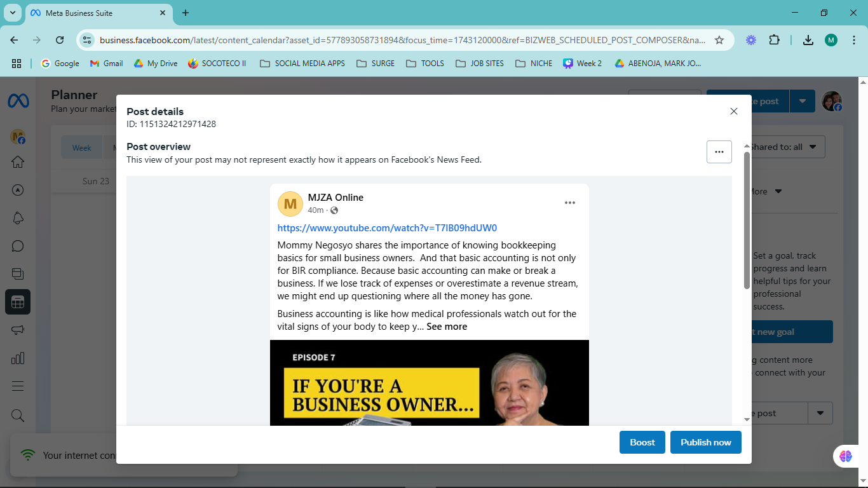868x488 pixels.
Task: Open the SOCOTECO II bookmark
Action: coord(217,64)
